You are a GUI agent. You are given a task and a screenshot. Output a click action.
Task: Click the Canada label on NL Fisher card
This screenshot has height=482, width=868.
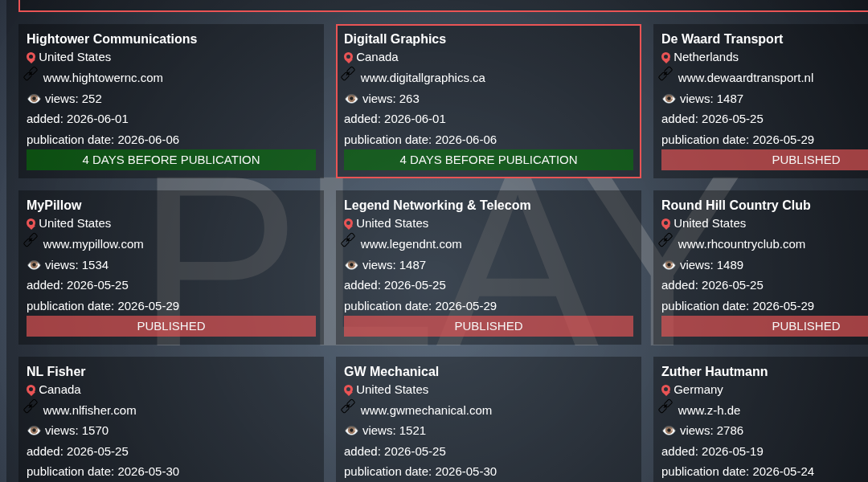coord(59,390)
